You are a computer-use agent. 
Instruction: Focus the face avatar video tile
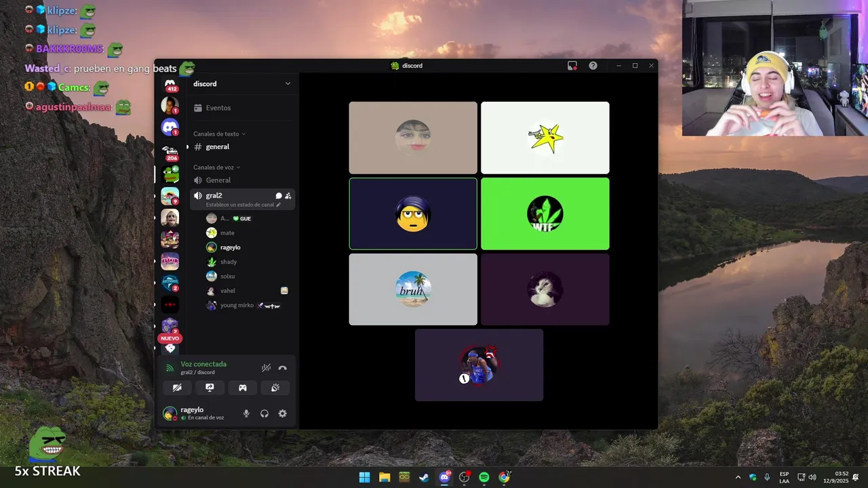point(413,138)
